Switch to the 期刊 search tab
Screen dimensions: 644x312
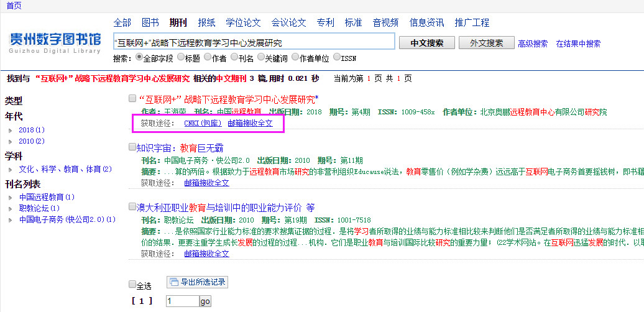coord(178,22)
